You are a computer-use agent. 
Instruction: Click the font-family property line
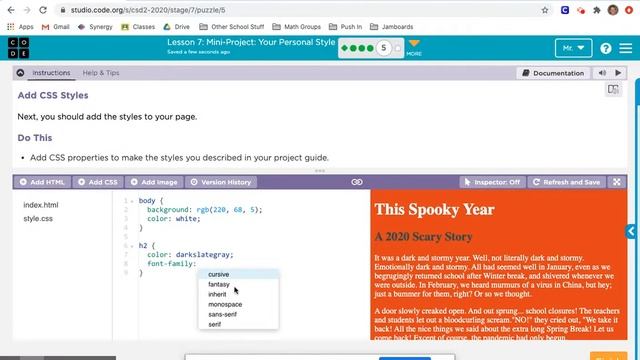click(x=171, y=264)
